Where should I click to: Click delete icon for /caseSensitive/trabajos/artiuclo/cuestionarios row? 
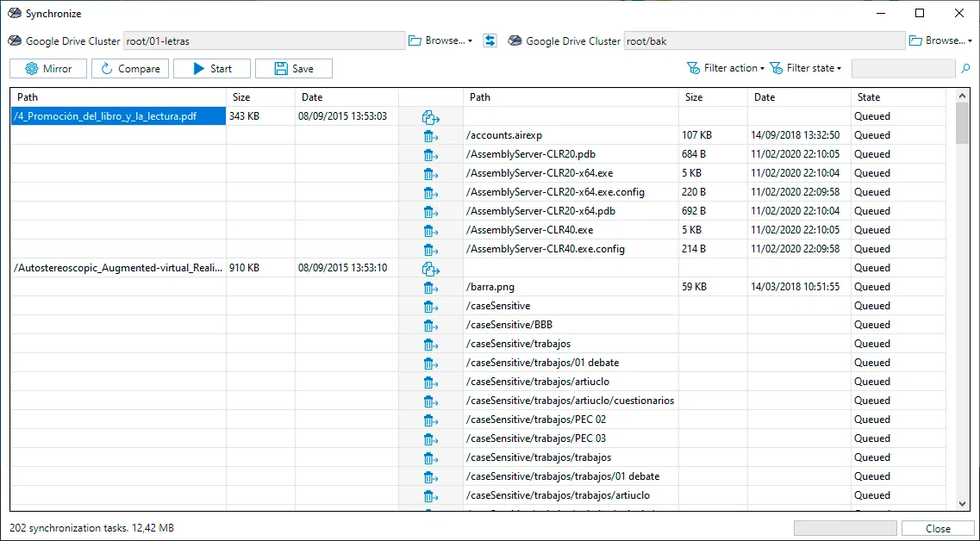(x=431, y=401)
